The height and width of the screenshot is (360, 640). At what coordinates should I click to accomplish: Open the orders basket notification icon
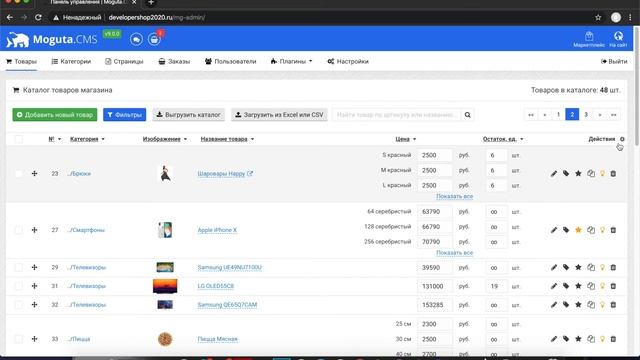[x=154, y=39]
